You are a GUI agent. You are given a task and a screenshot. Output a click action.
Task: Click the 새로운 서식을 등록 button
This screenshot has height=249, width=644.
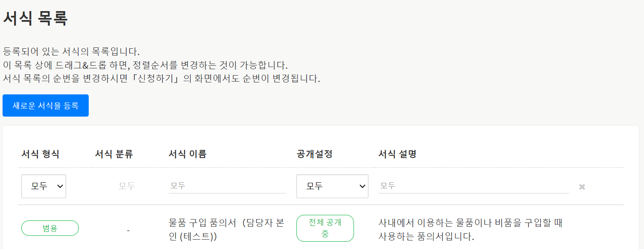46,105
